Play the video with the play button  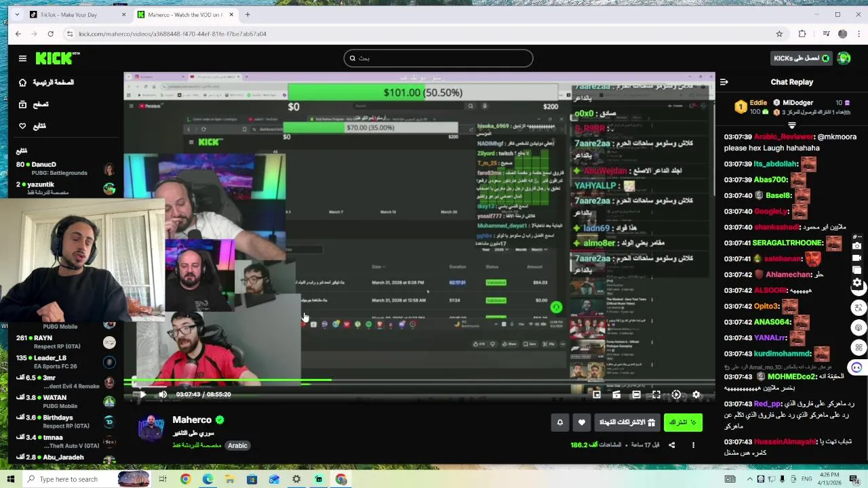click(x=142, y=394)
